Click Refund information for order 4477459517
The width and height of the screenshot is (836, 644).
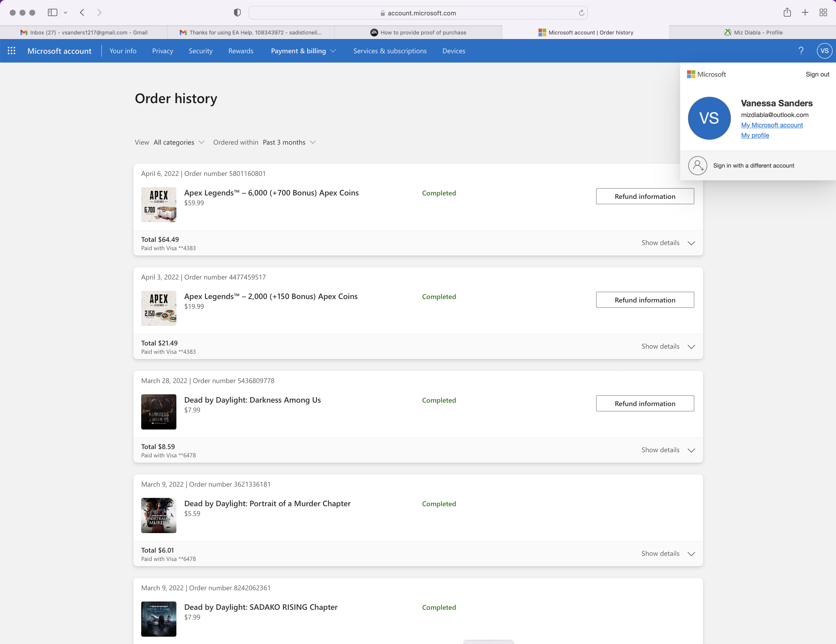645,300
